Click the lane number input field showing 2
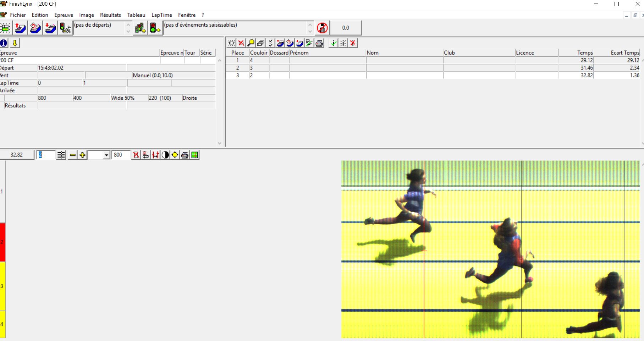The height and width of the screenshot is (341, 644). (46, 155)
